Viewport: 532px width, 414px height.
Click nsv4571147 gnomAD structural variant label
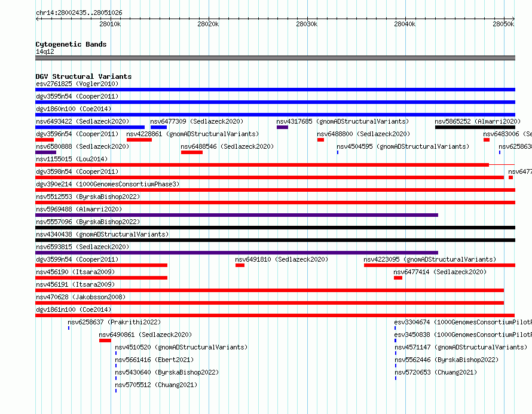(461, 347)
